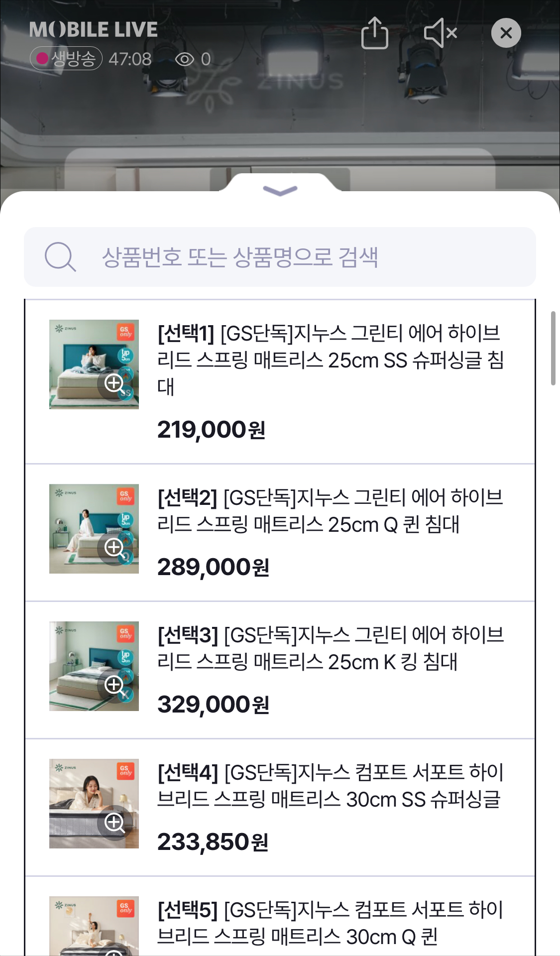Screen dimensions: 560x956
Task: Zoom the 선택2 queen mattress thumbnail
Action: coord(115,548)
